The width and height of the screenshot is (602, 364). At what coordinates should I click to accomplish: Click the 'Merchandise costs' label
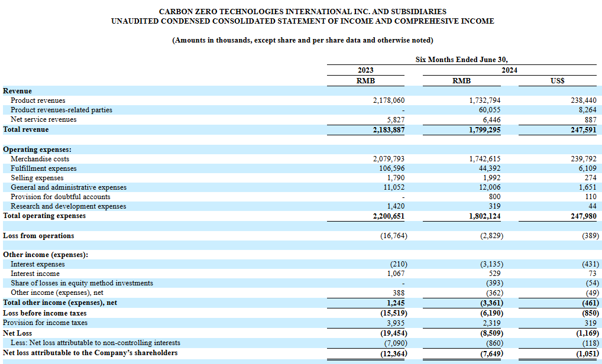(40, 159)
